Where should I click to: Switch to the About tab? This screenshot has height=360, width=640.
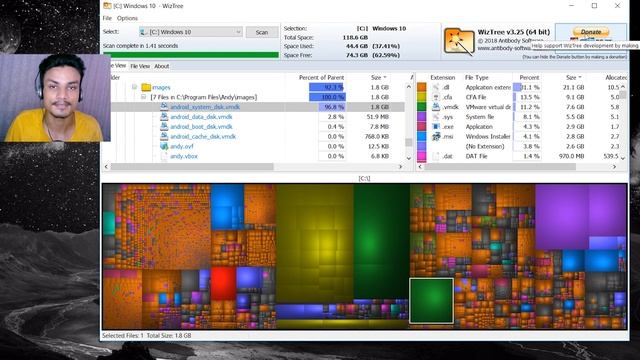(162, 66)
